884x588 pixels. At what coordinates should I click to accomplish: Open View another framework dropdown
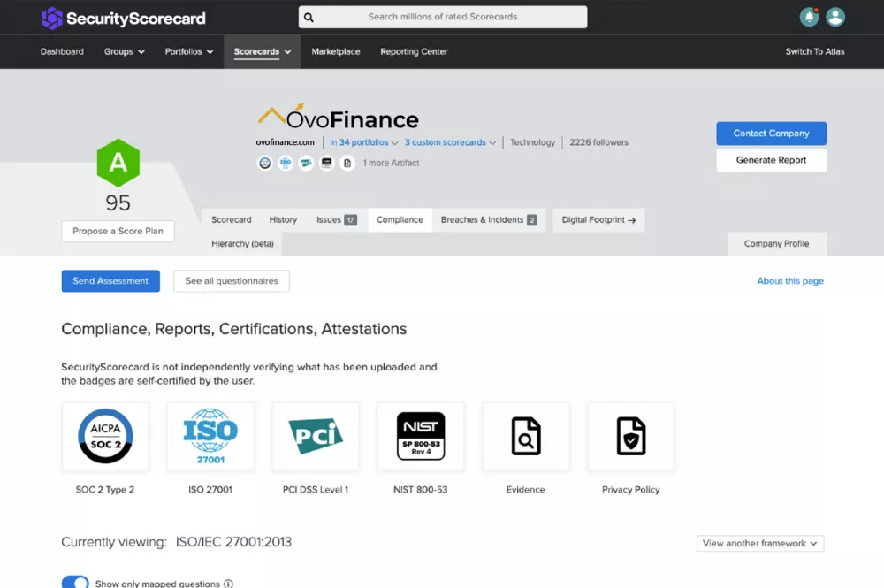760,544
